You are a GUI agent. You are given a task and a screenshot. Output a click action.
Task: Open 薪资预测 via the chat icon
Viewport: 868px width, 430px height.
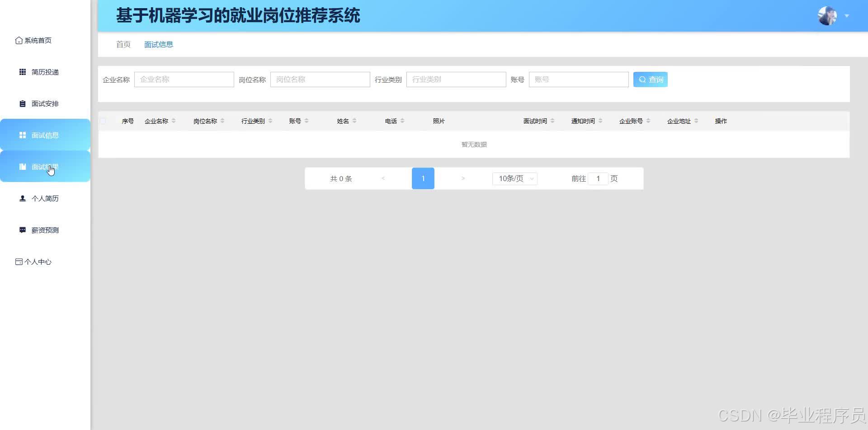tap(22, 229)
